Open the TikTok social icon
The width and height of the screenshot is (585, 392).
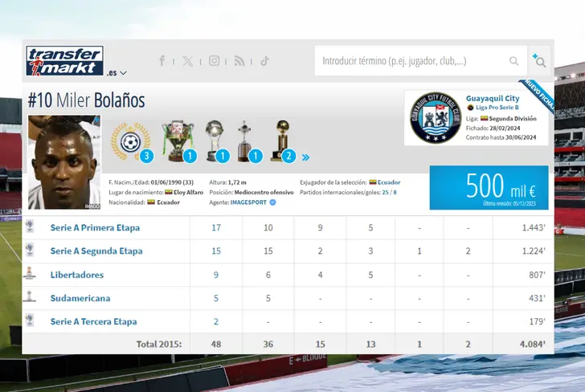click(x=264, y=61)
